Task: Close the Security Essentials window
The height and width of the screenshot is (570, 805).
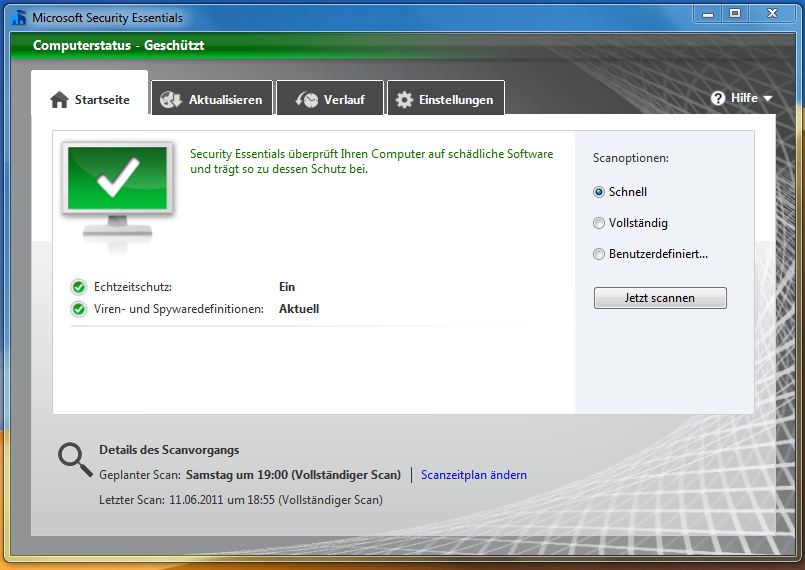Action: (772, 14)
